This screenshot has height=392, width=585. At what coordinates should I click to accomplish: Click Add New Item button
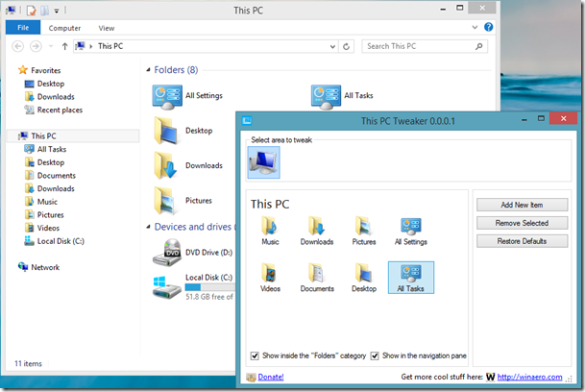[x=522, y=205]
